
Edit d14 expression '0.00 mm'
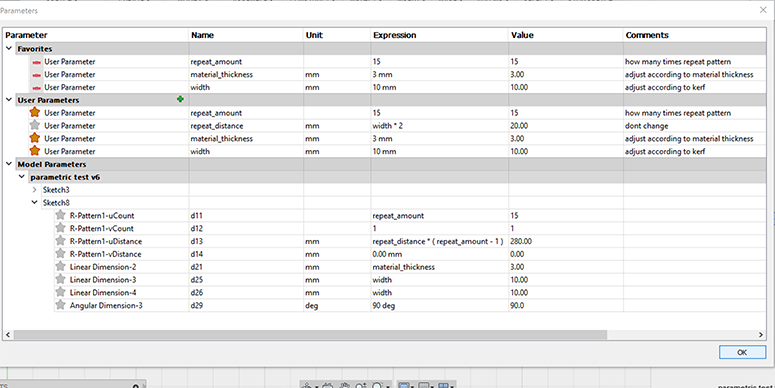tap(439, 255)
